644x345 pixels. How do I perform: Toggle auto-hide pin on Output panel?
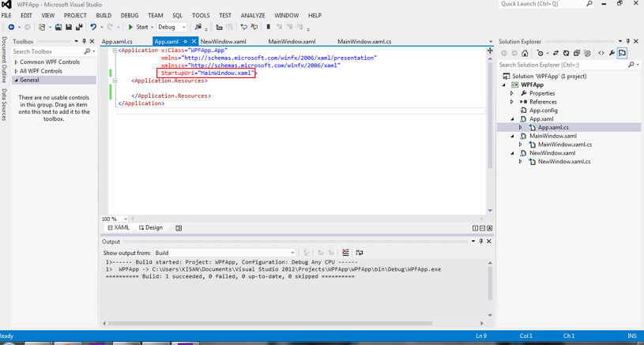[x=481, y=242]
